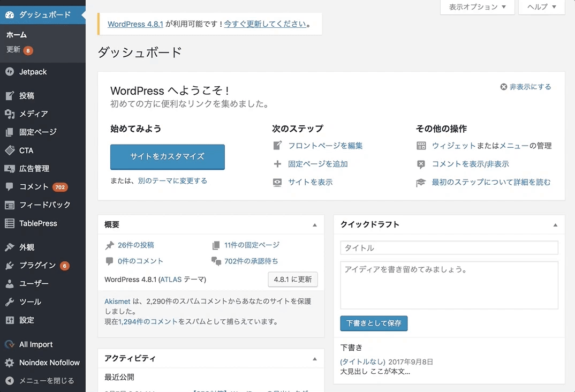Screen dimensions: 575x392
Task: Open the ホーム submenu item
Action: [x=17, y=35]
